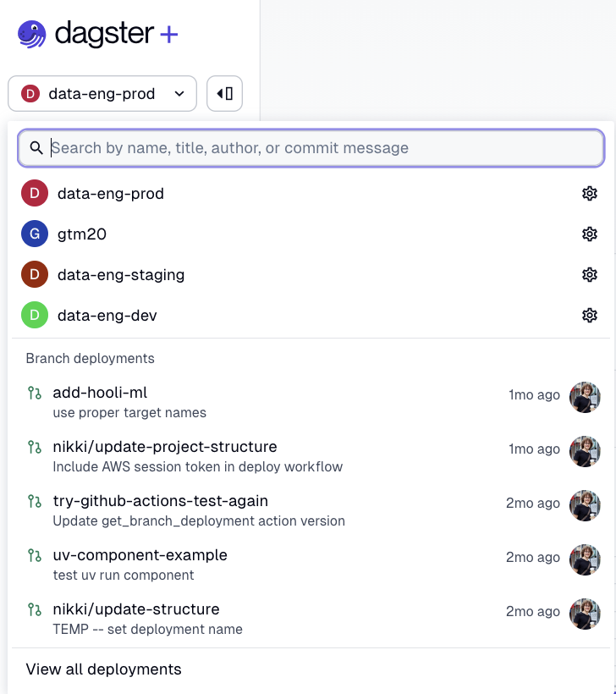Image resolution: width=616 pixels, height=694 pixels.
Task: Switch to the data-eng-staging deployment
Action: click(x=120, y=275)
